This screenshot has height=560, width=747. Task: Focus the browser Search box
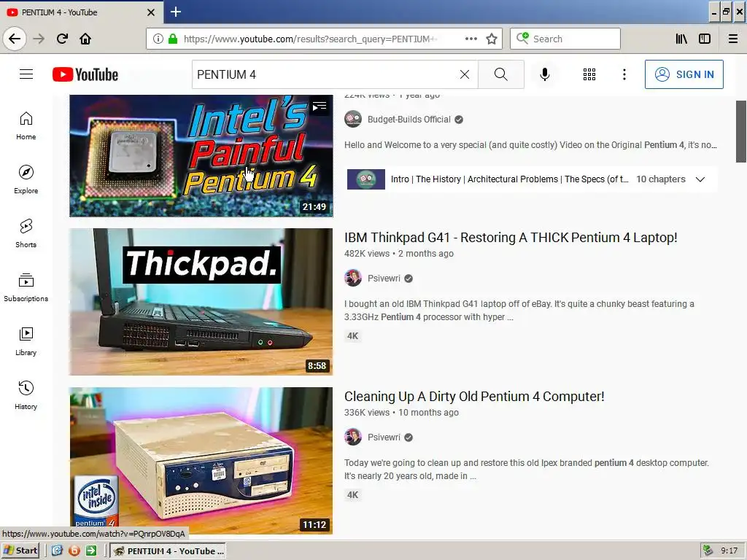pos(565,39)
